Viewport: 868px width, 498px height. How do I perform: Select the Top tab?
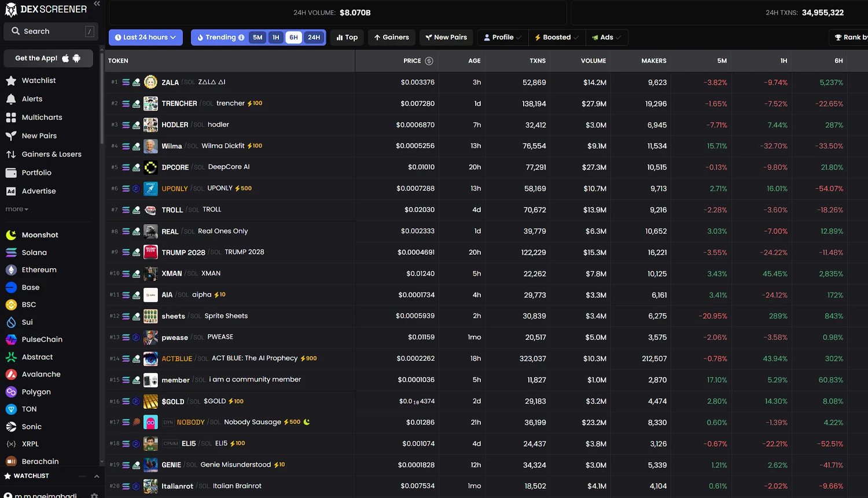[347, 38]
